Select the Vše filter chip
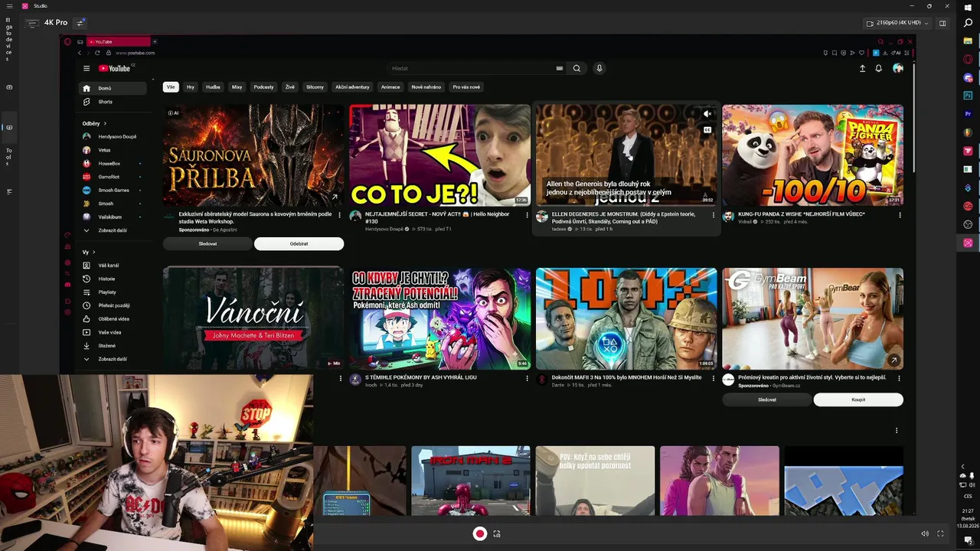This screenshot has width=980, height=551. click(x=171, y=87)
